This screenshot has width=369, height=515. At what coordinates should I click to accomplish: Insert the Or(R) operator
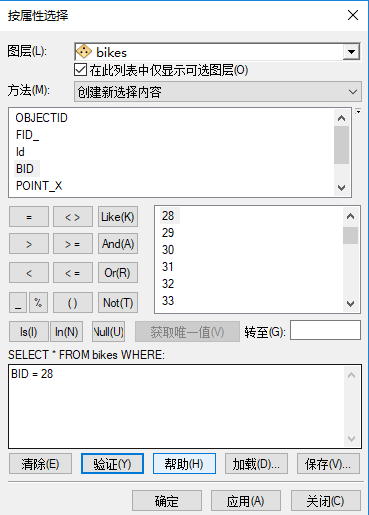(118, 273)
